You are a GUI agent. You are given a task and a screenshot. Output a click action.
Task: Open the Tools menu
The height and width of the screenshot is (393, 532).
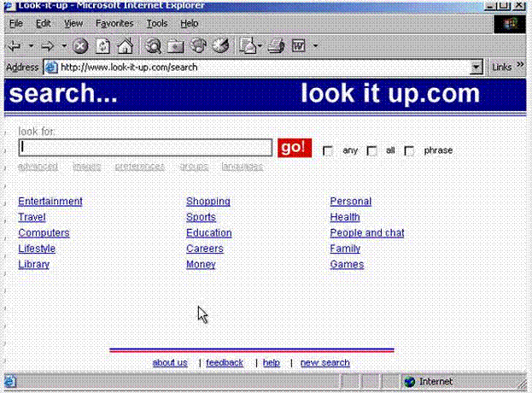157,23
